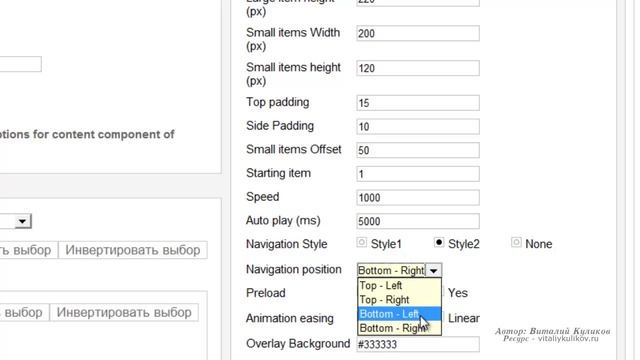This screenshot has height=360, width=640.
Task: Focus the Overlay Background color field
Action: pos(418,344)
